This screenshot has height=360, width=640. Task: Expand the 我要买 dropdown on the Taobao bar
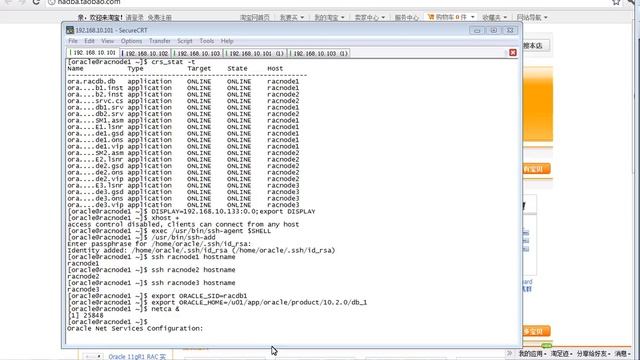291,18
